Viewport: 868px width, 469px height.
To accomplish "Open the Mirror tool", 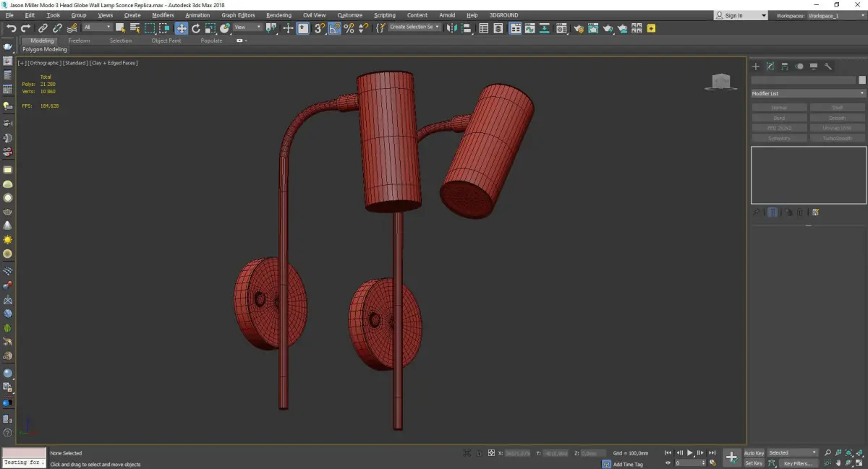I will point(451,28).
